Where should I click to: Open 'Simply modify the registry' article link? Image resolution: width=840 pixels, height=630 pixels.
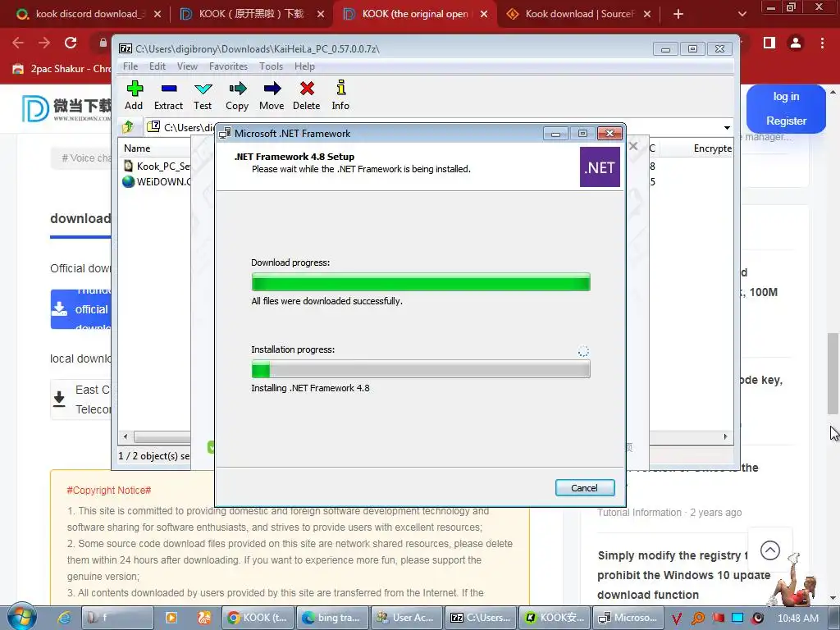pos(683,575)
